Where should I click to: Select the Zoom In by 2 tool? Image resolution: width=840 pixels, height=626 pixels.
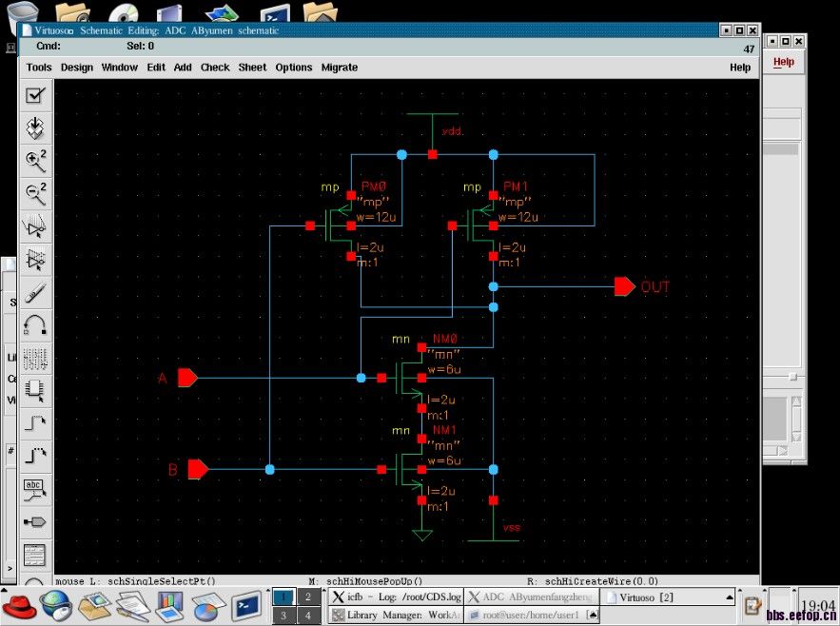tap(36, 161)
